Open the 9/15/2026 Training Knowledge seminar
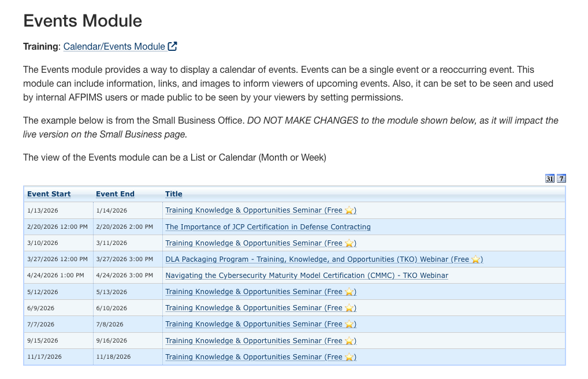 254,341
